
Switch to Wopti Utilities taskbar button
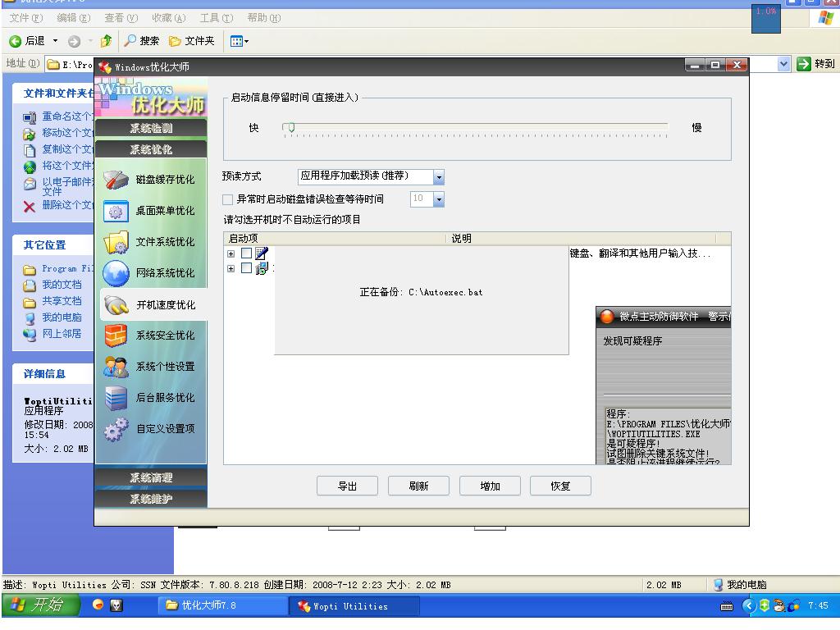point(354,606)
